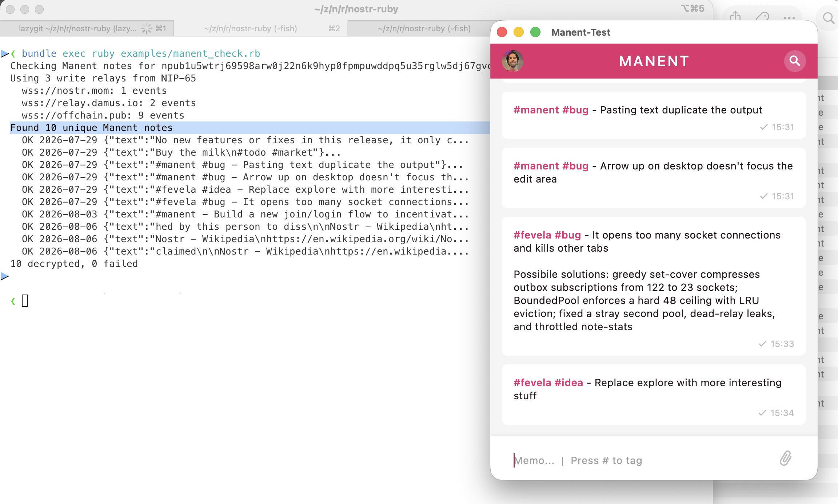This screenshot has height=504, width=838.
Task: Open the examples/manent_check.rb path in the terminal
Action: point(190,53)
